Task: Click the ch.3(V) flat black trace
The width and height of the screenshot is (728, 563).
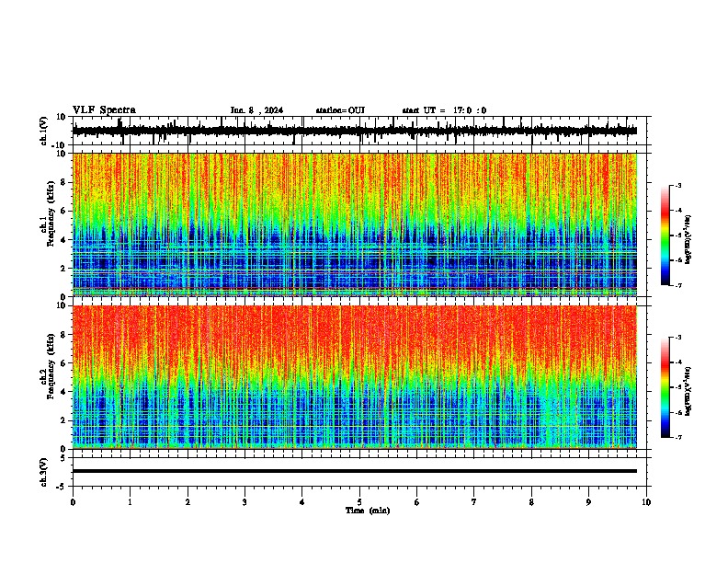Action: [x=355, y=471]
